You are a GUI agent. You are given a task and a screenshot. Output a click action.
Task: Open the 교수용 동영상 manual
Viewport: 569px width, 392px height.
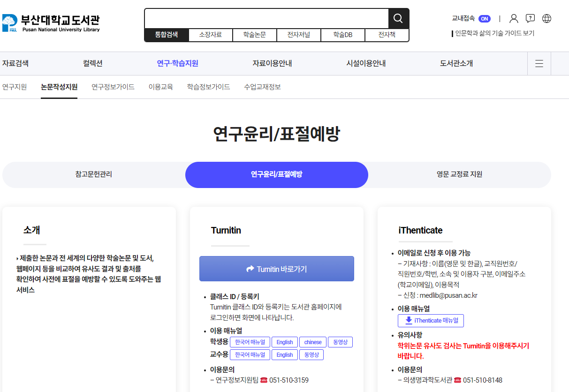click(311, 355)
